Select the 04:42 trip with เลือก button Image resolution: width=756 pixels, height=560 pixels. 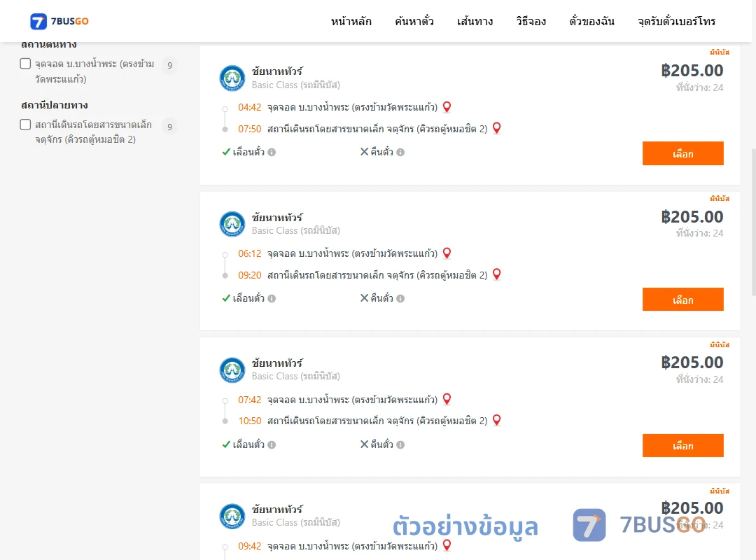[682, 153]
